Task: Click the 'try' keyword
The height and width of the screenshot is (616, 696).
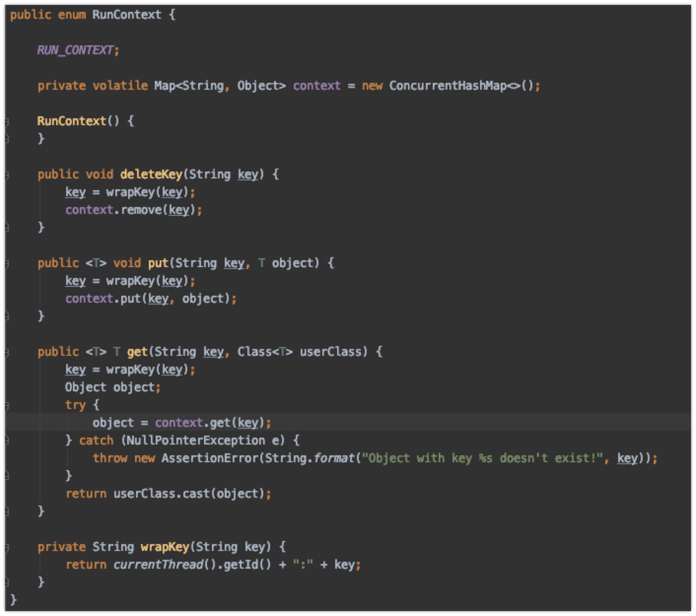Action: tap(76, 405)
